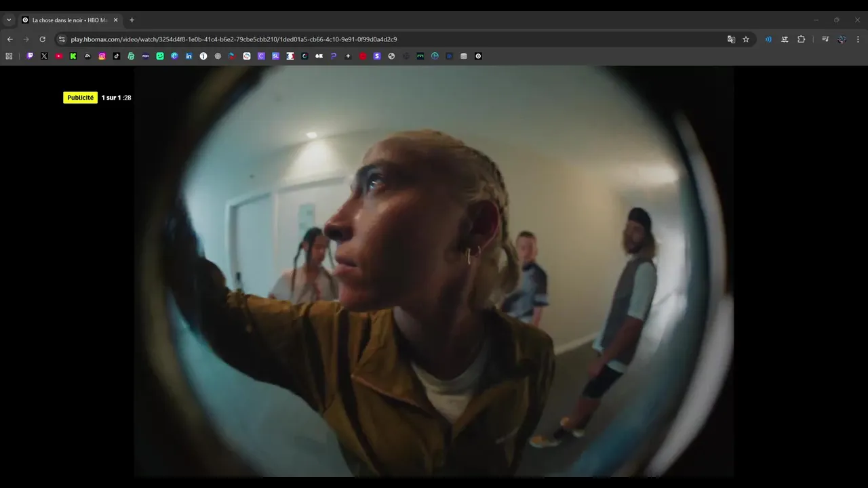Click the yellow Publicité label
868x488 pixels.
[x=81, y=98]
